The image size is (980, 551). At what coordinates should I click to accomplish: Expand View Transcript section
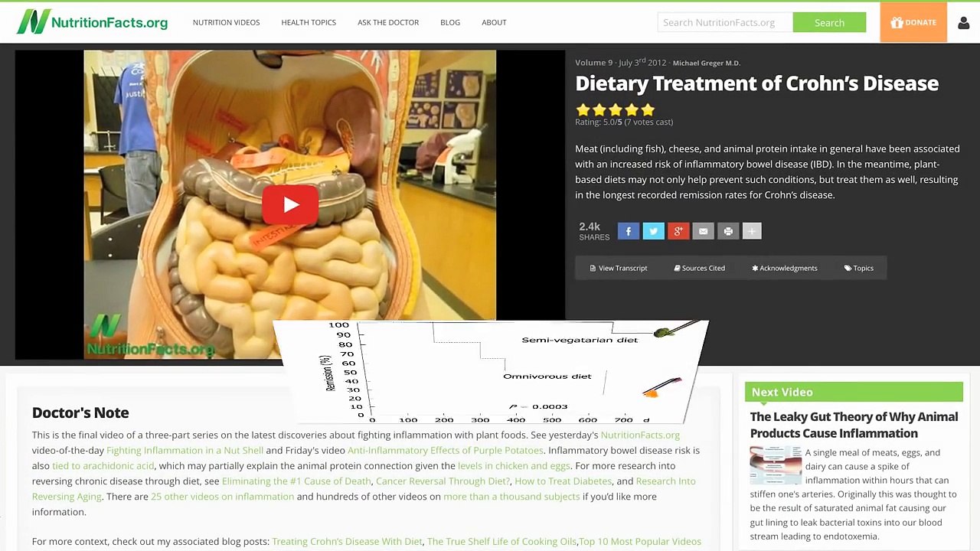coord(619,268)
